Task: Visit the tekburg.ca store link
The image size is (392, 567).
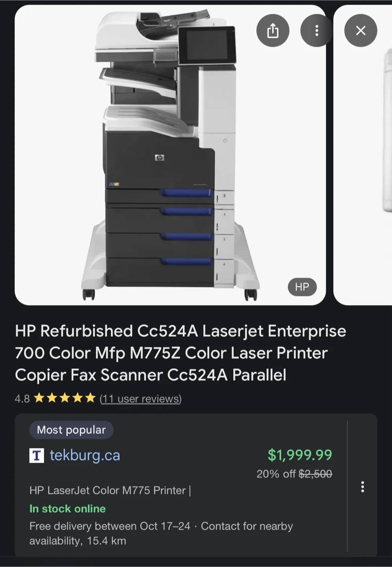Action: pyautogui.click(x=85, y=456)
